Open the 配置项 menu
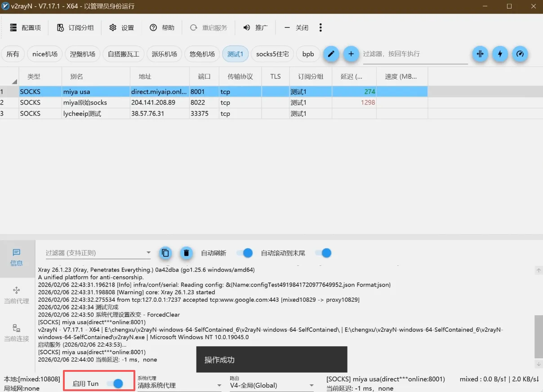 click(25, 28)
